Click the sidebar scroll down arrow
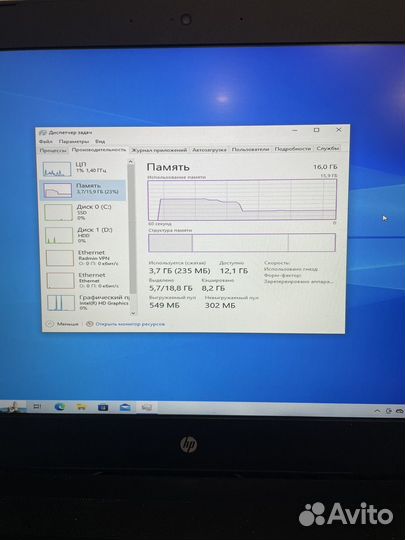405x540 pixels. click(133, 313)
